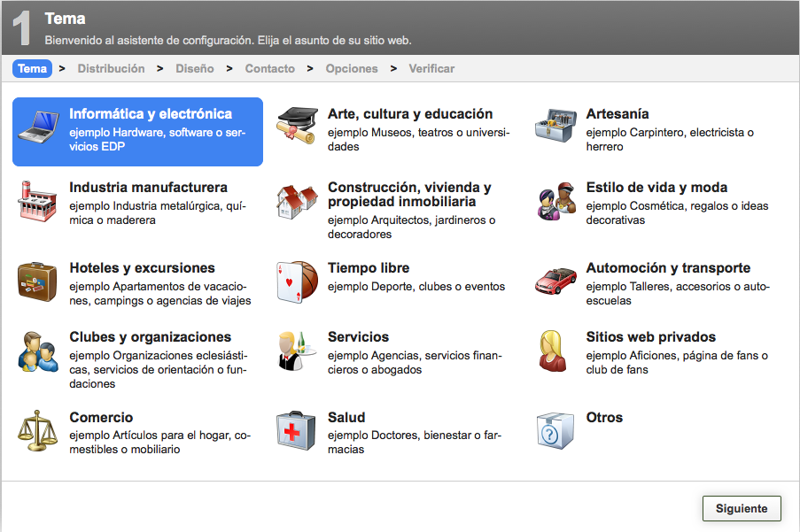Pick the playing card and basketball icon
The image size is (800, 532).
point(297,281)
